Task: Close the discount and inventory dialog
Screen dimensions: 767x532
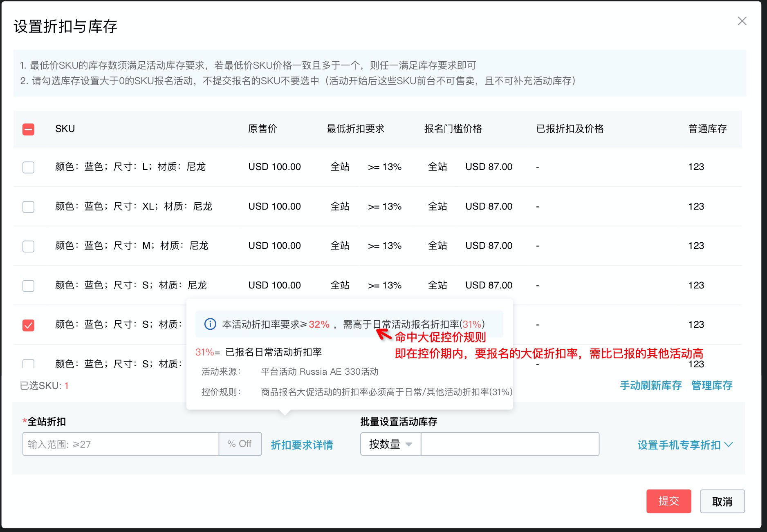Action: tap(742, 21)
